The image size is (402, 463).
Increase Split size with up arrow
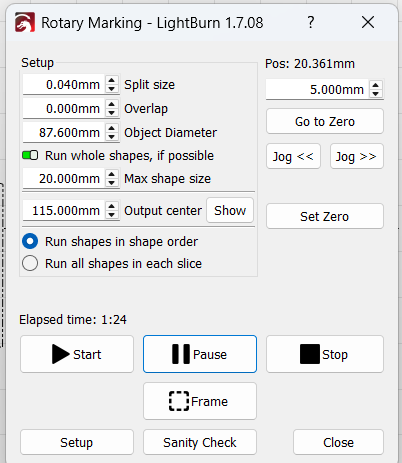(112, 80)
